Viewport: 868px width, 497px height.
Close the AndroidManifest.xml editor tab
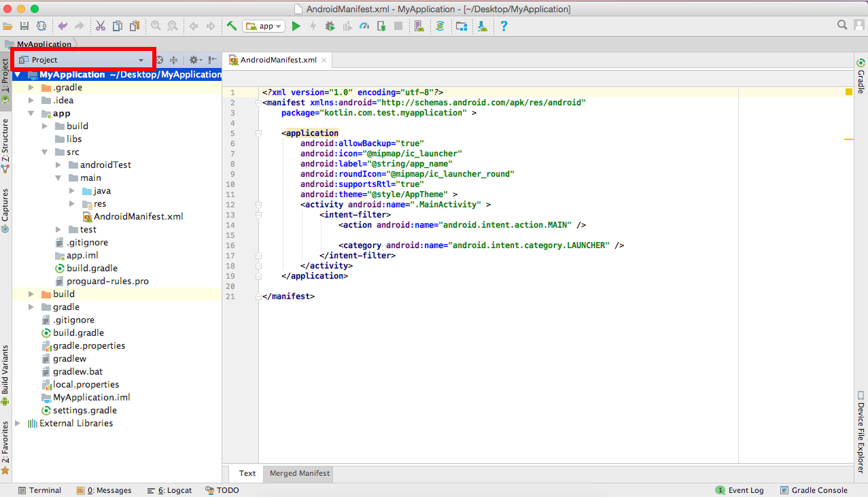pyautogui.click(x=324, y=60)
